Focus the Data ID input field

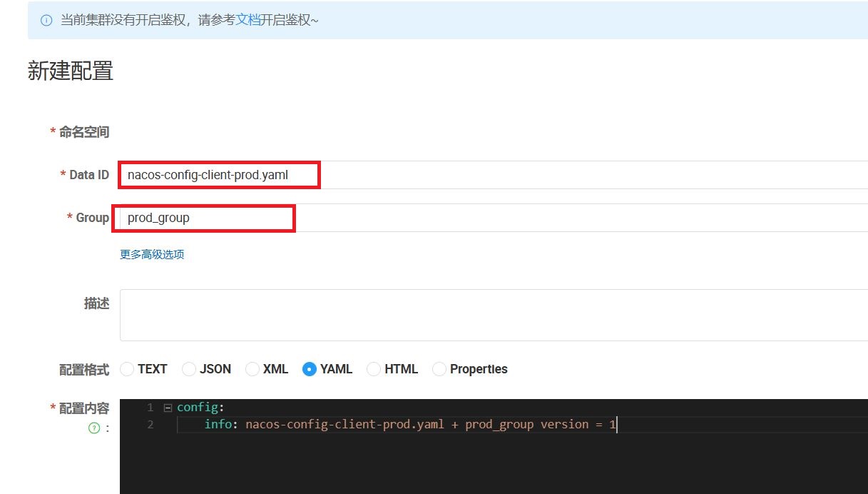point(494,175)
